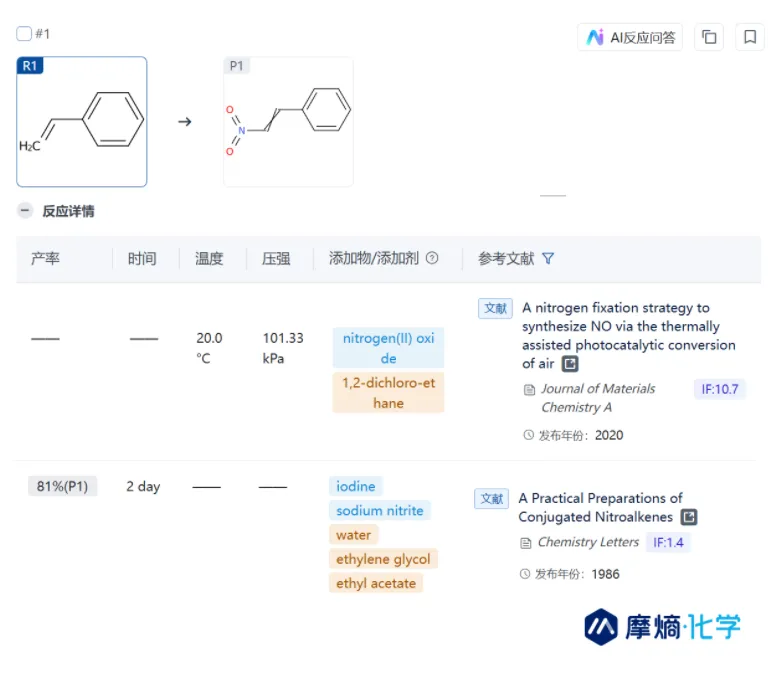This screenshot has width=782, height=677.
Task: Select the P1 nitrostyrene product structure
Action: click(x=288, y=122)
